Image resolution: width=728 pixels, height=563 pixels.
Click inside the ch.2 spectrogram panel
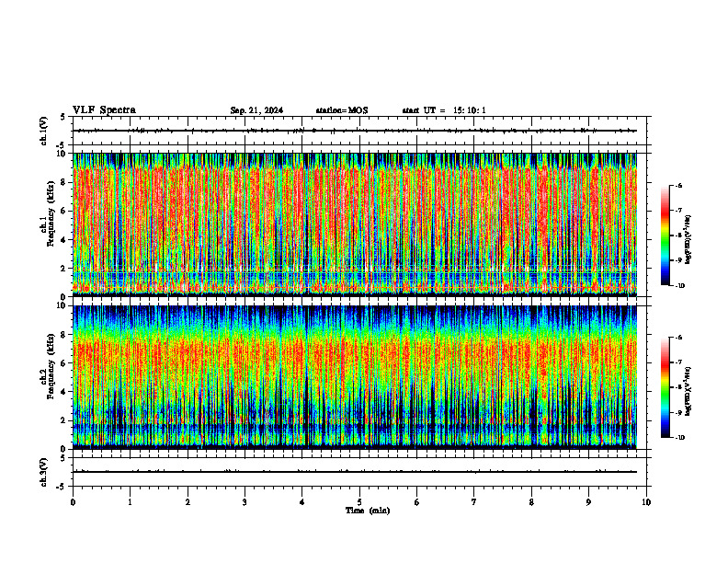[355, 377]
